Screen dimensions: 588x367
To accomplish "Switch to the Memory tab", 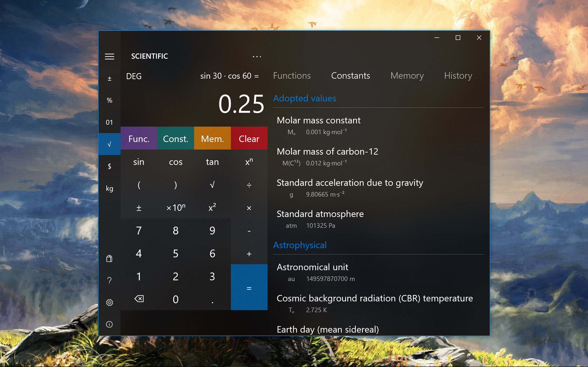I will pyautogui.click(x=407, y=76).
